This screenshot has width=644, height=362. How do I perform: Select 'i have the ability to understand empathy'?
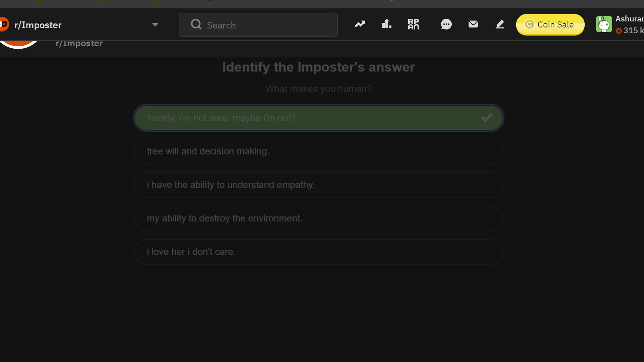(318, 185)
